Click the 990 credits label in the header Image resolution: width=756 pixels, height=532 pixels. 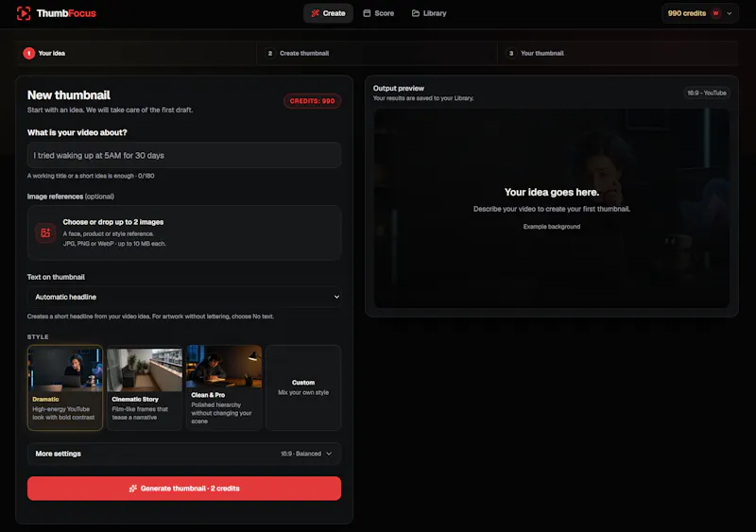(x=687, y=13)
